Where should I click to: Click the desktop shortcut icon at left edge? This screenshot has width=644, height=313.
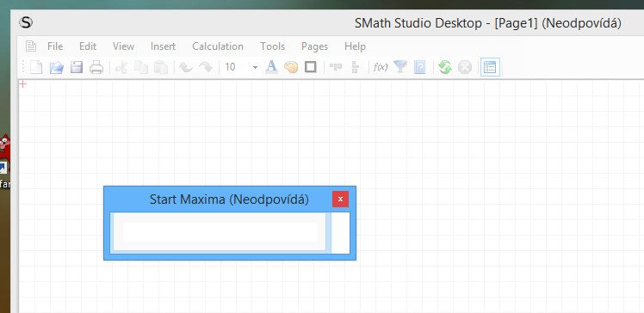pos(4,154)
